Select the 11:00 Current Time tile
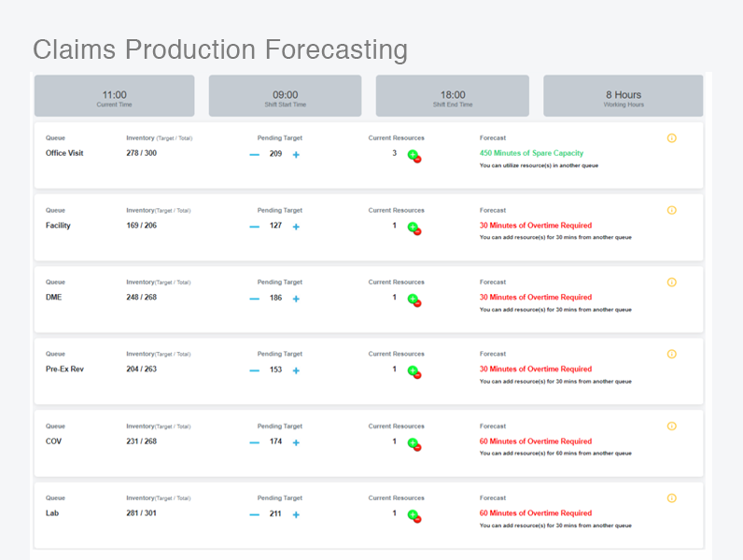743x560 pixels. [x=114, y=96]
